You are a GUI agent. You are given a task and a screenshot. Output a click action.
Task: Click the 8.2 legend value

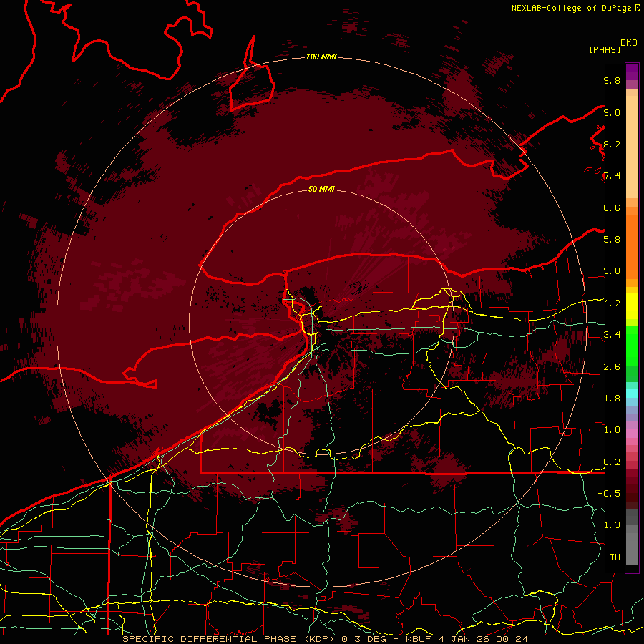612,144
